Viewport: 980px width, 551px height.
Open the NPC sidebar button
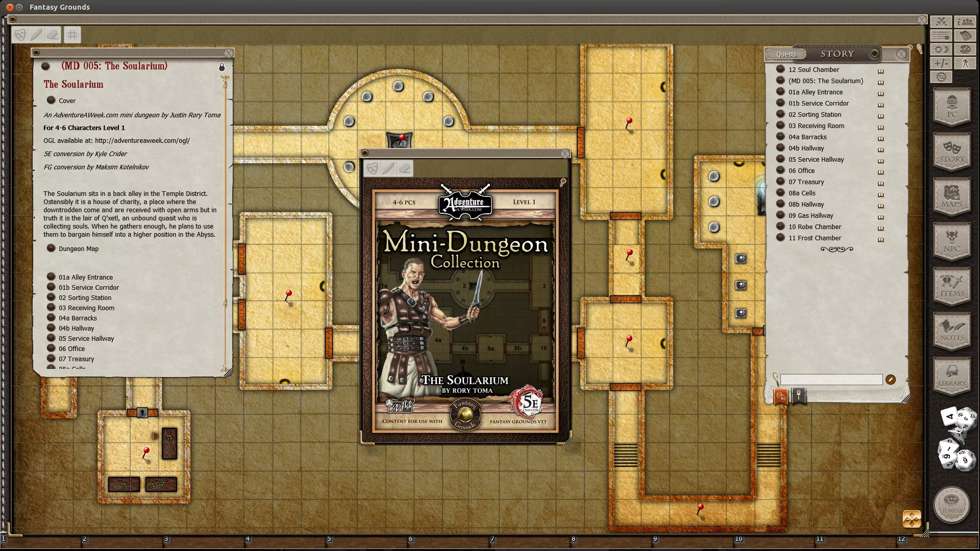pos(952,241)
